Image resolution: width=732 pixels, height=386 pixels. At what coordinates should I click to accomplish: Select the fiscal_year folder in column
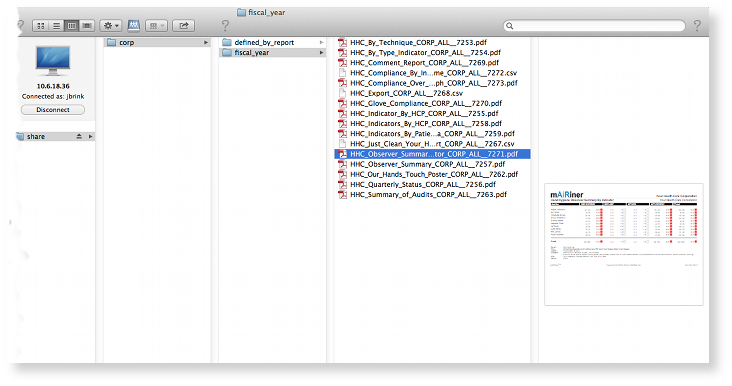tap(273, 53)
